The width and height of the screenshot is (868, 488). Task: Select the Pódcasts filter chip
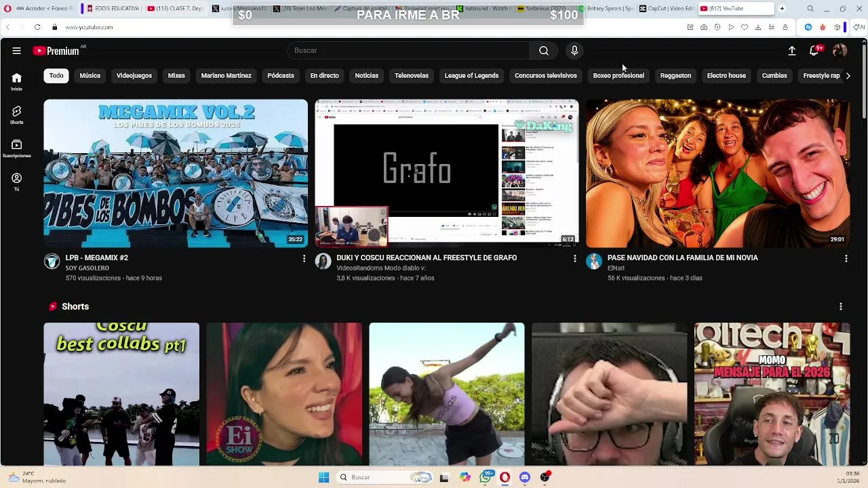tap(281, 76)
